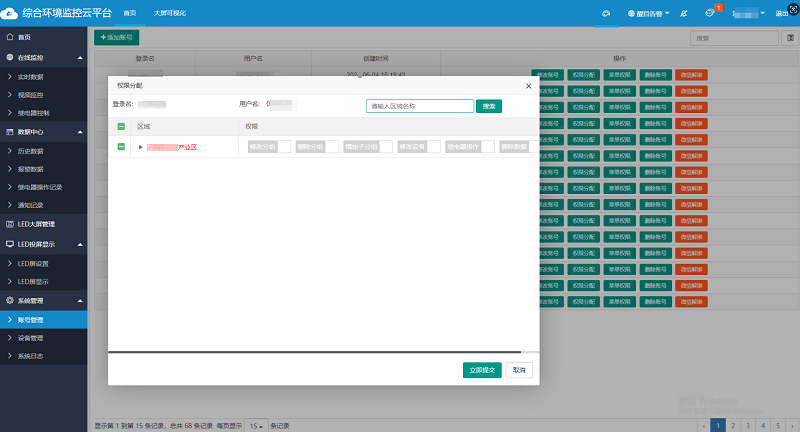Click the 取消 cancel button
Viewport: 800px width, 432px height.
coord(518,370)
